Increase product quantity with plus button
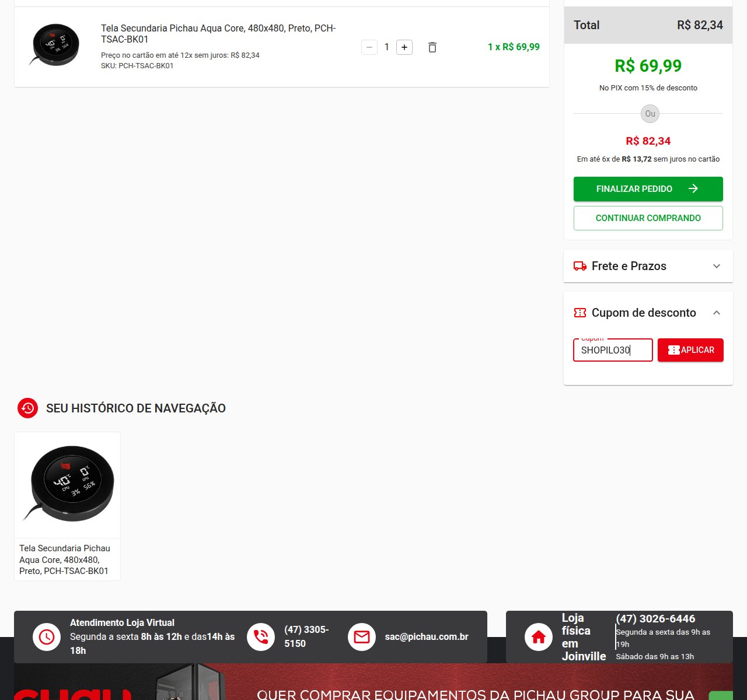Image resolution: width=747 pixels, height=700 pixels. tap(404, 47)
